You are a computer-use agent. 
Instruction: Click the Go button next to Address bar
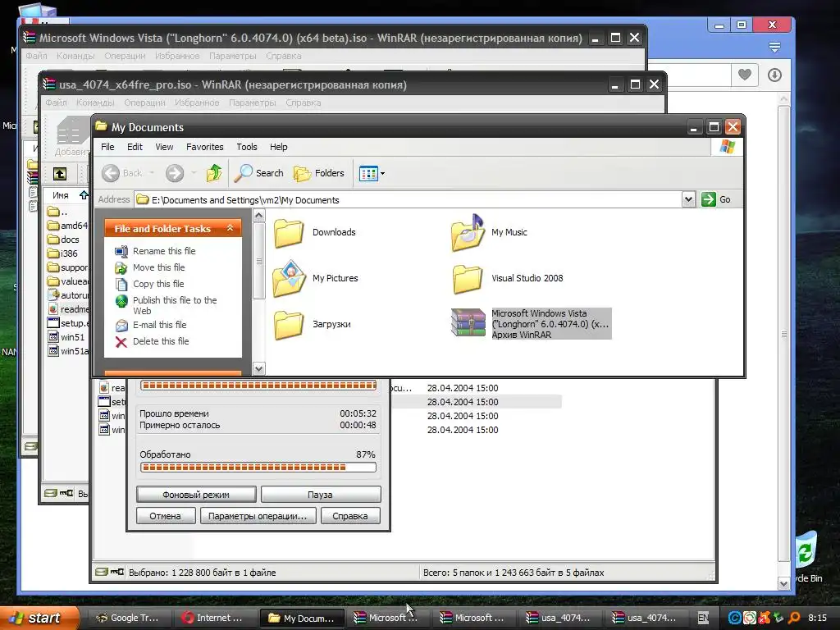pyautogui.click(x=716, y=199)
